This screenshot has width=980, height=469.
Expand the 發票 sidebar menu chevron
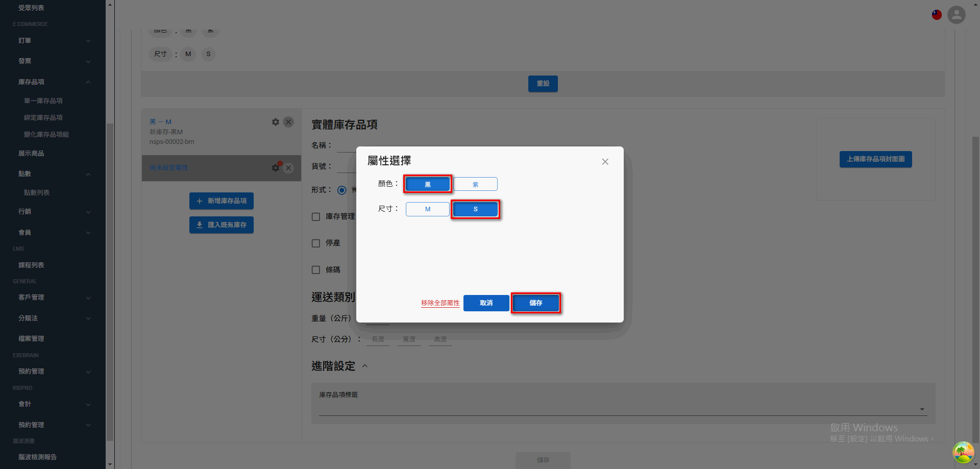pyautogui.click(x=88, y=62)
